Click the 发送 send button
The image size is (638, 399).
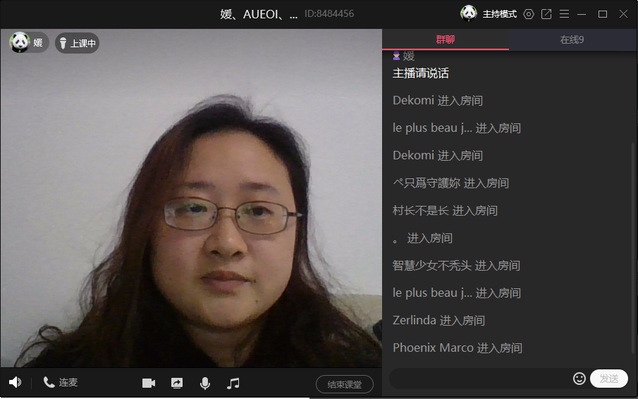point(609,379)
